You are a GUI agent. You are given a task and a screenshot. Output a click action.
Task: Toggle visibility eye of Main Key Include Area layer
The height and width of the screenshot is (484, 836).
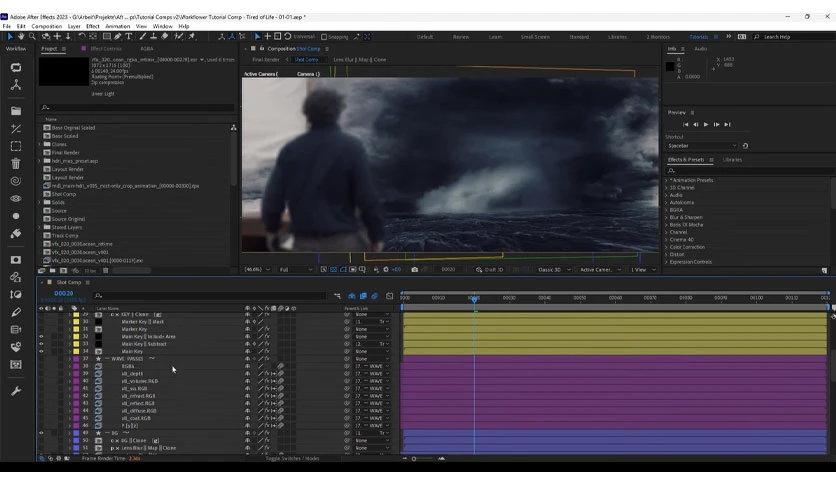coord(41,336)
